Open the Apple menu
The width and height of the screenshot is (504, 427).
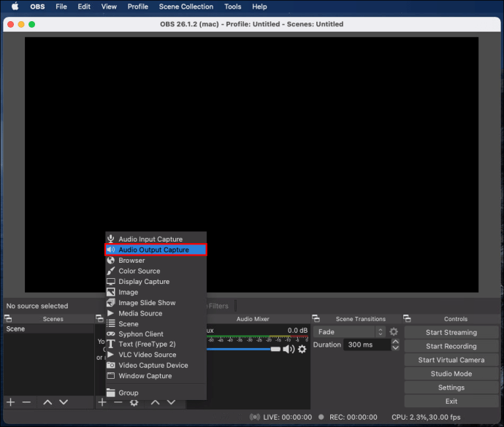(x=15, y=7)
